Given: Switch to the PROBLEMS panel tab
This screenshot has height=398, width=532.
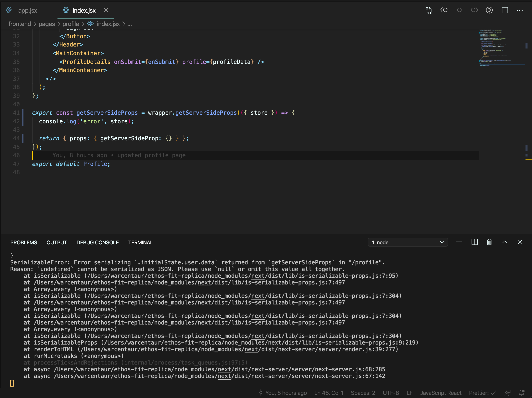Looking at the screenshot, I should click(24, 242).
